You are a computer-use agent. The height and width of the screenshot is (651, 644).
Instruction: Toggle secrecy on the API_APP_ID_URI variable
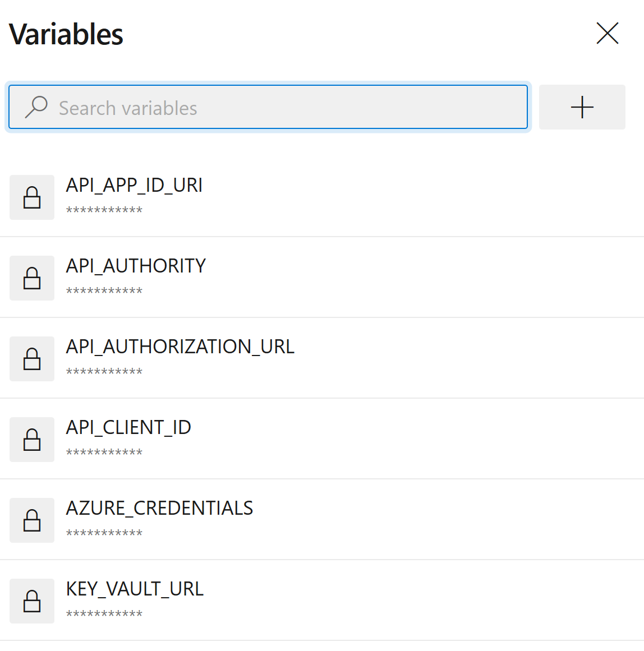(32, 197)
